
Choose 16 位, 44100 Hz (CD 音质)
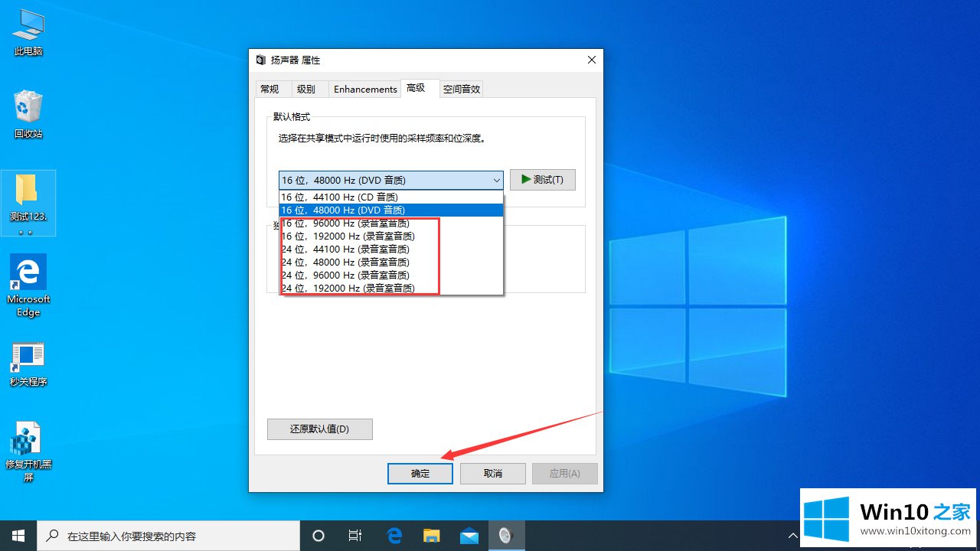pyautogui.click(x=391, y=197)
